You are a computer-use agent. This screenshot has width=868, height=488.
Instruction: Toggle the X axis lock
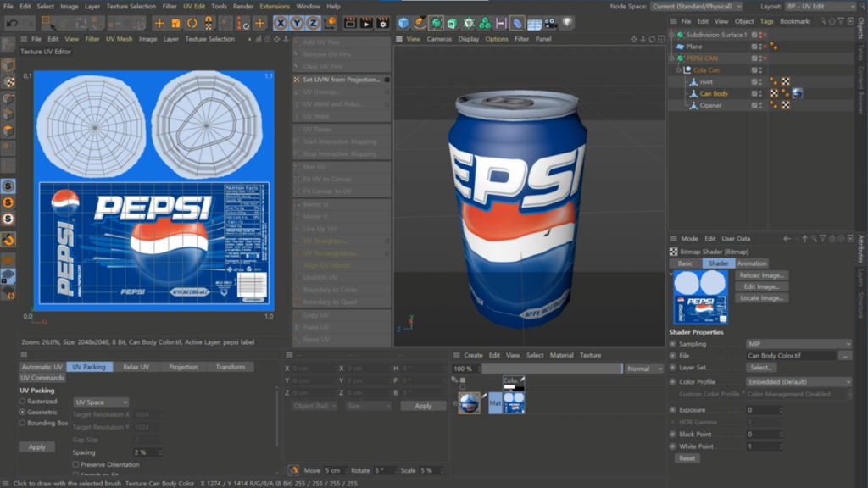(x=281, y=23)
